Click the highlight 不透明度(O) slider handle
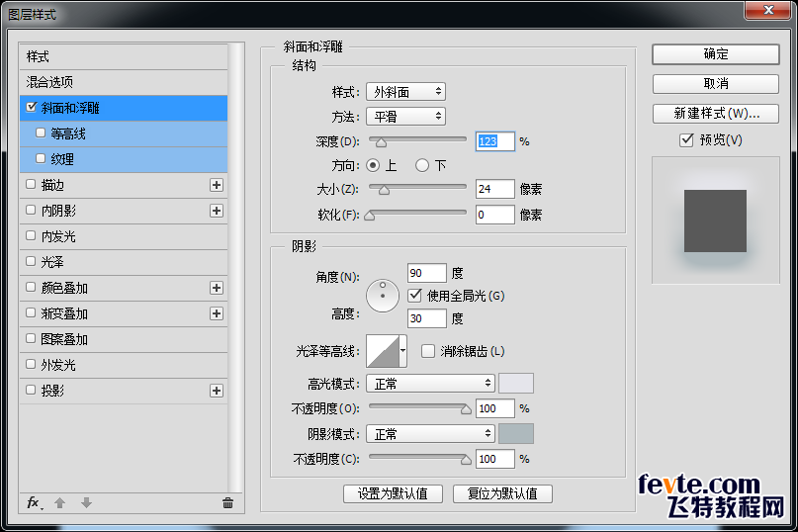This screenshot has height=532, width=798. coord(466,409)
